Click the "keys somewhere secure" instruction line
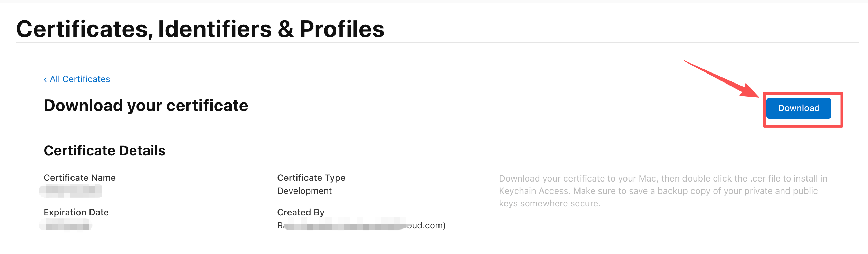The width and height of the screenshot is (868, 254). point(549,204)
